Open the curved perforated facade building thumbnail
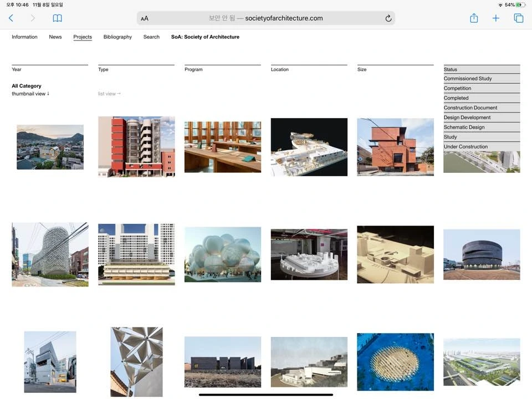This screenshot has width=532, height=399. [x=50, y=254]
